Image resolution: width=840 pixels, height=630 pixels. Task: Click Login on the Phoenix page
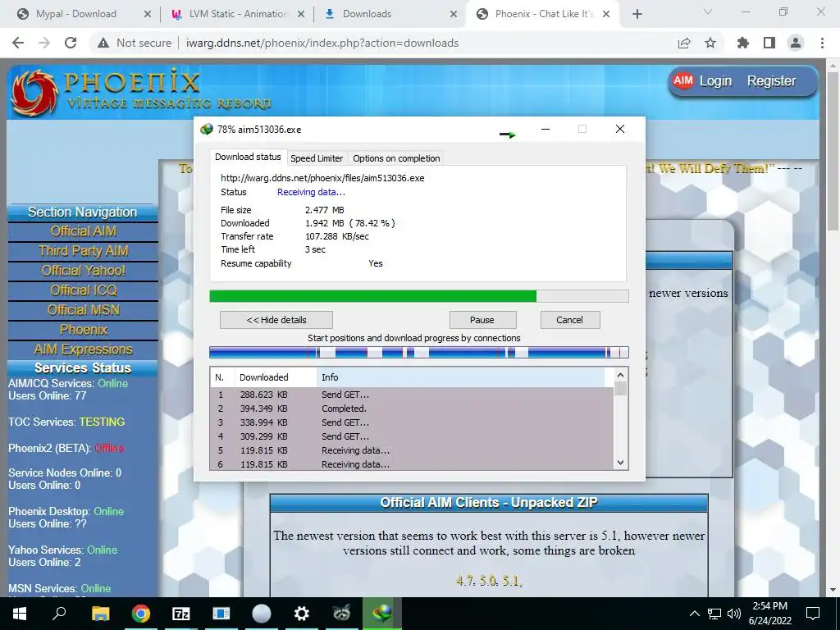[715, 81]
